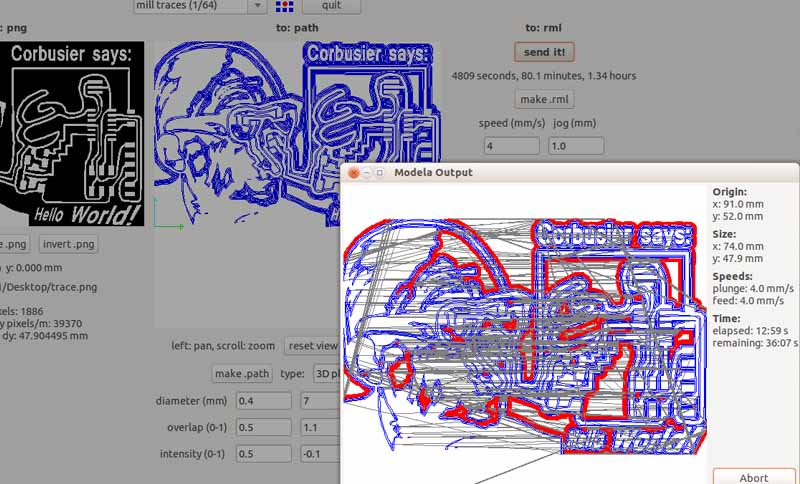Click the Modela Output toolpath drawing

[526, 337]
